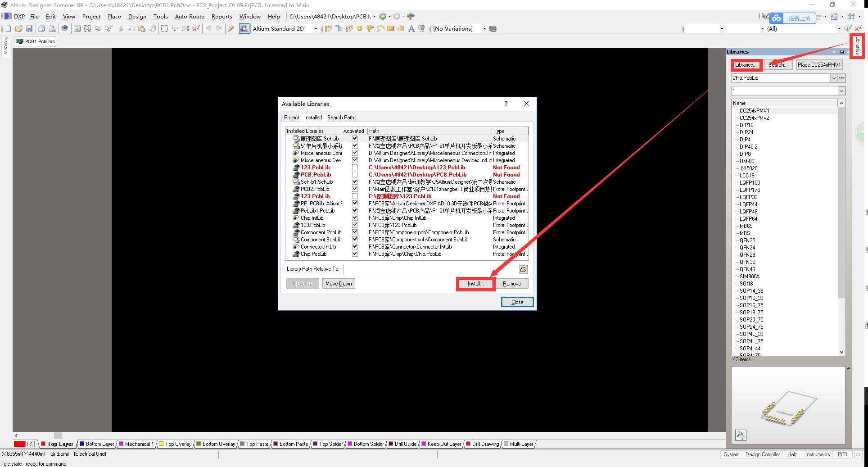Open the Reports menu
868x467 pixels.
(x=222, y=17)
